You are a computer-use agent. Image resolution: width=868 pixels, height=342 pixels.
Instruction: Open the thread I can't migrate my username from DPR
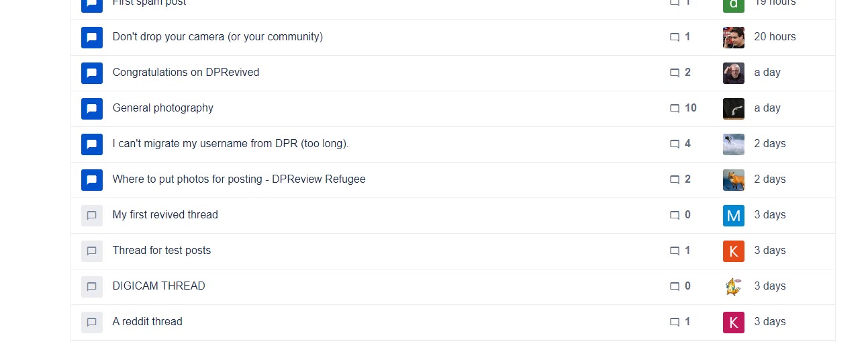pos(231,144)
